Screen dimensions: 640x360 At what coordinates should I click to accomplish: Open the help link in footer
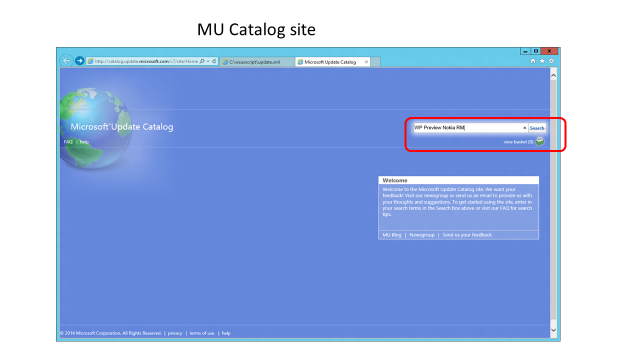(226, 333)
